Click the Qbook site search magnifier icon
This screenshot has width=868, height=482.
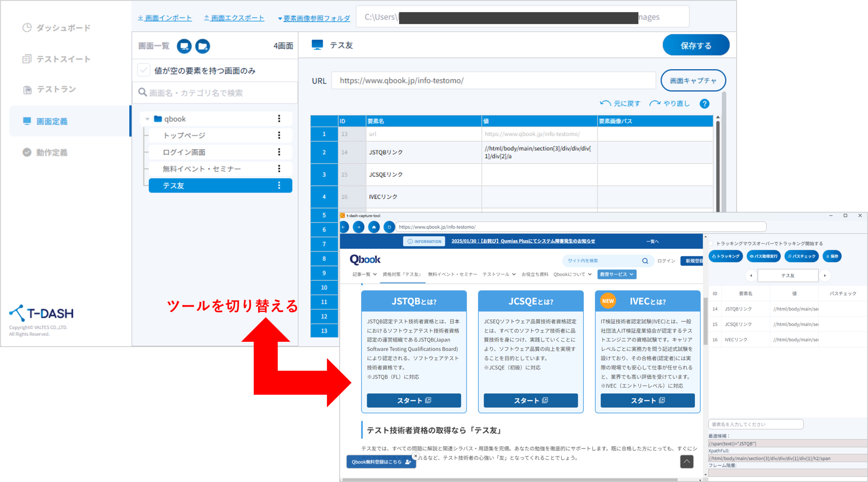(645, 261)
